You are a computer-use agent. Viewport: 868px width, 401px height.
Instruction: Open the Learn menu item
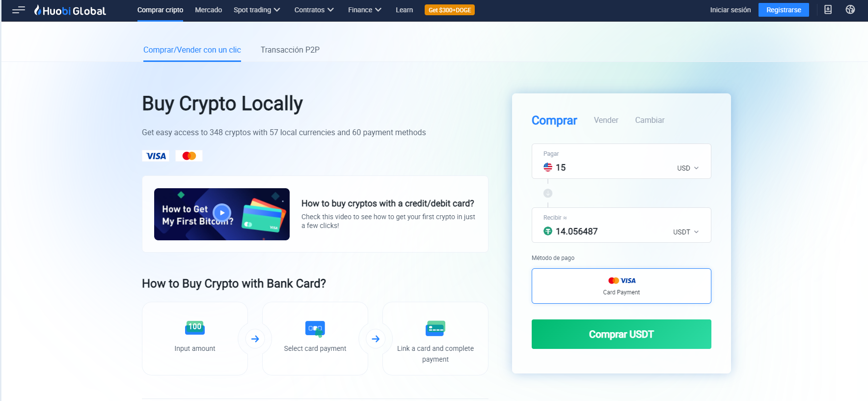(x=404, y=10)
